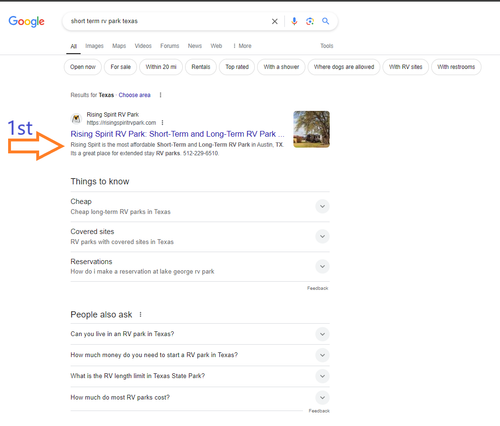Apply the With RV sites filter chip
The height and width of the screenshot is (426, 500).
[x=406, y=67]
